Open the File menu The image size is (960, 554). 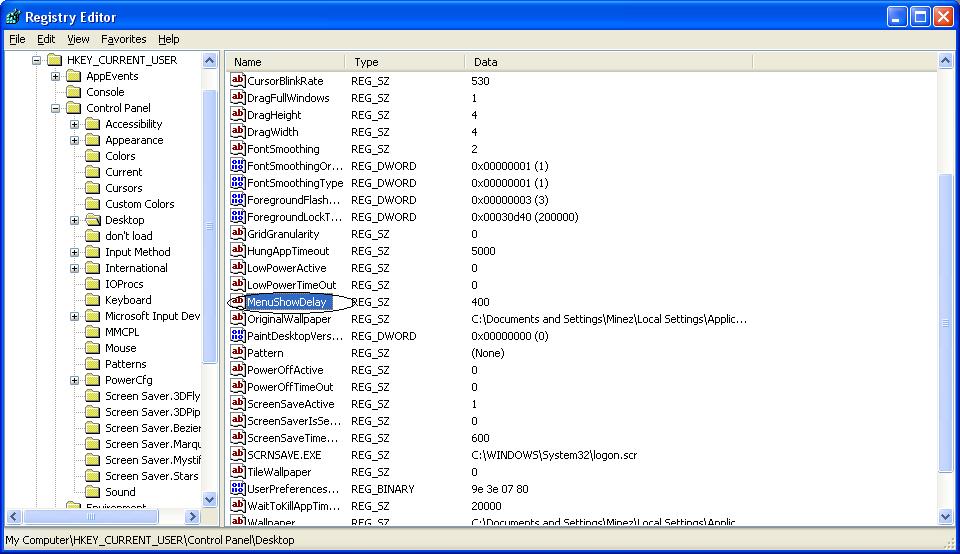17,39
